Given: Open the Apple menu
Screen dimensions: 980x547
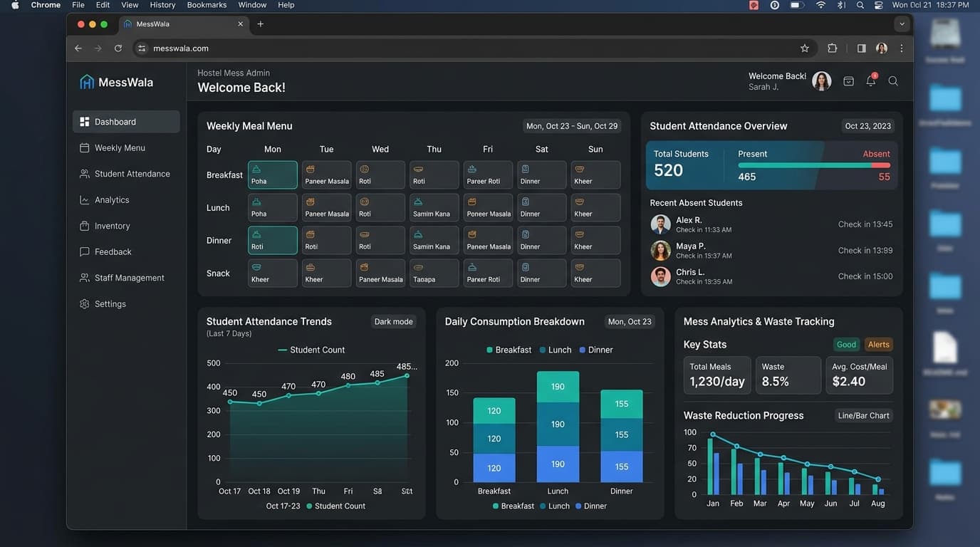Looking at the screenshot, I should coord(15,5).
